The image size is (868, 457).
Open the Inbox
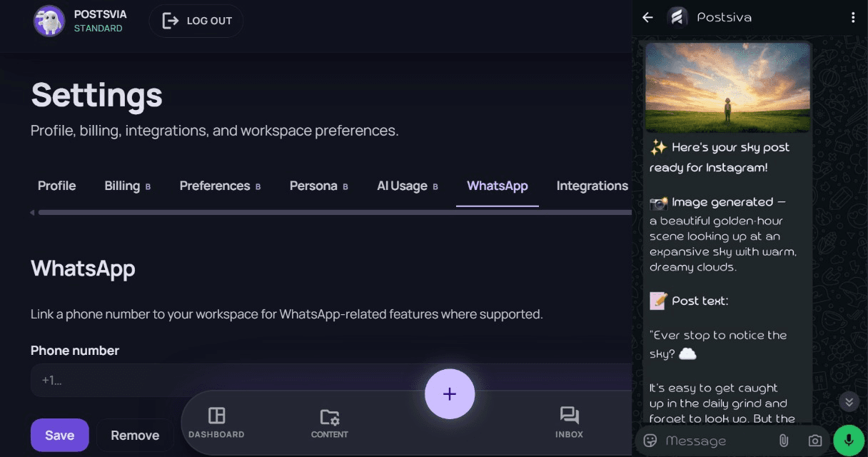(x=569, y=421)
